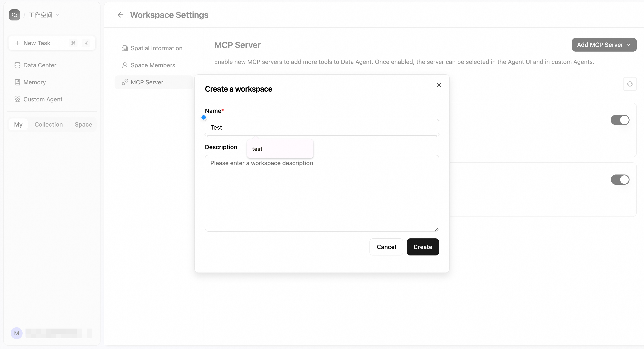Select Spatial Information menu item

click(x=154, y=48)
